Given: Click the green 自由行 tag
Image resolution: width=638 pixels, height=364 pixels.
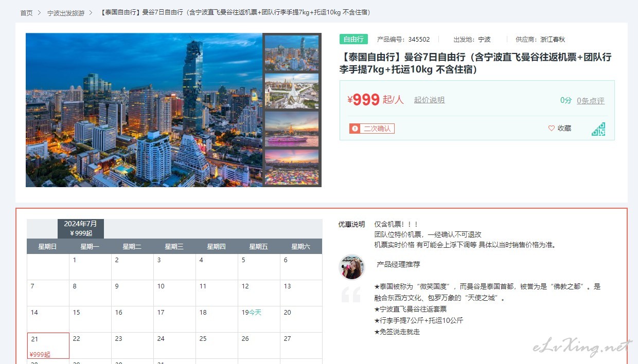Looking at the screenshot, I should click(353, 39).
